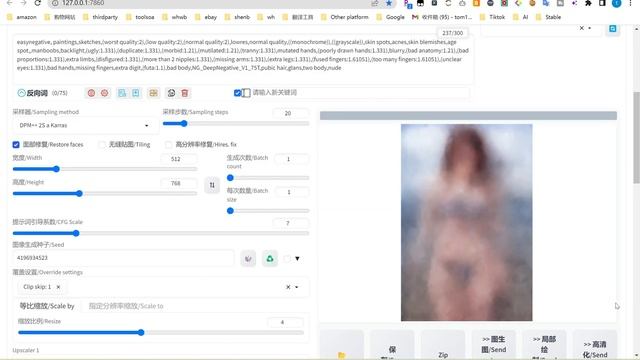640x360 pixels.
Task: Send image to extras upscale button
Action: [595, 346]
